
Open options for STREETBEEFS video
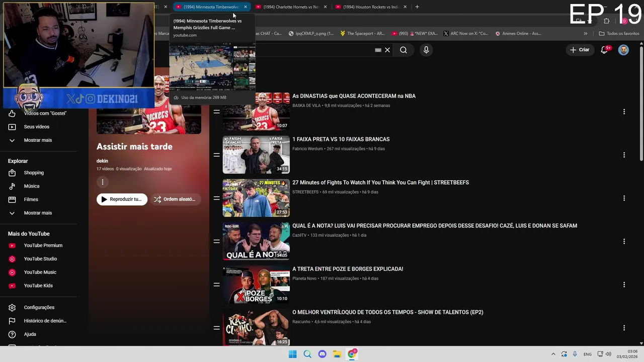click(x=624, y=198)
